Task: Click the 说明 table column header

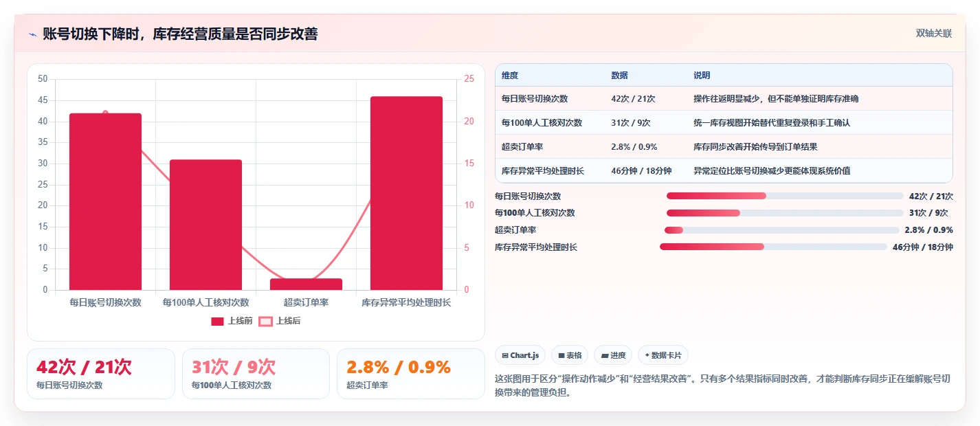Action: pyautogui.click(x=702, y=75)
